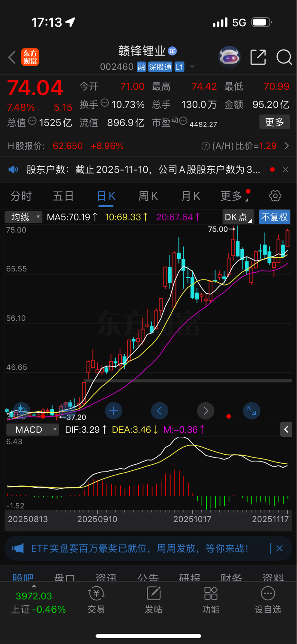
Task: Select the 日K tab
Action: click(106, 196)
